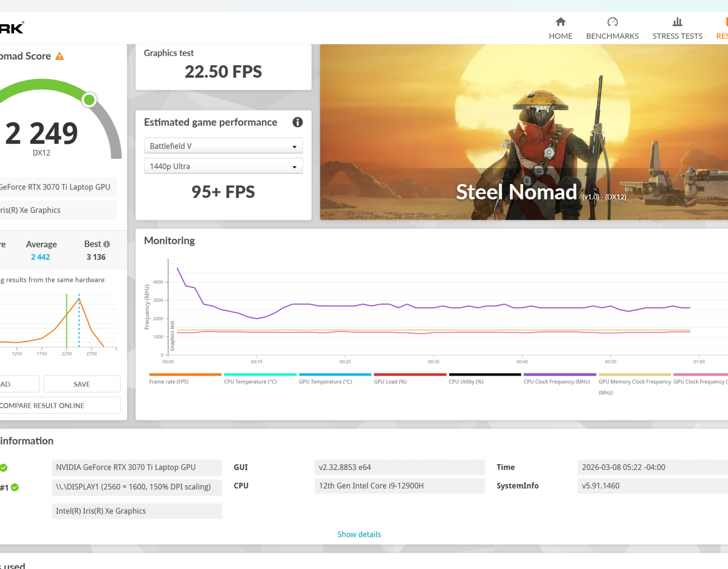Click the average score 2 442
This screenshot has width=728, height=569.
[x=41, y=257]
